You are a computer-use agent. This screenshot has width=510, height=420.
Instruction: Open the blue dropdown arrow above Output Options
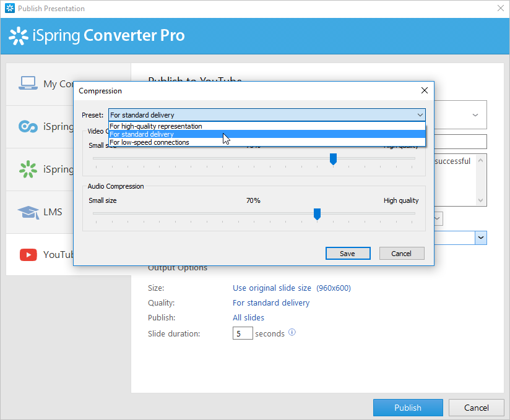coord(481,238)
